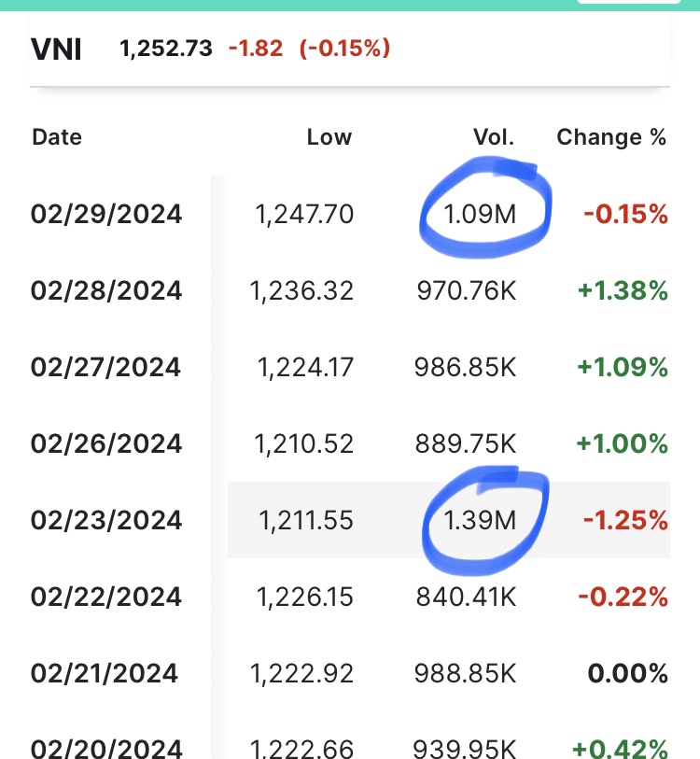Click the Change % column header
The image size is (700, 759).
pos(611,137)
